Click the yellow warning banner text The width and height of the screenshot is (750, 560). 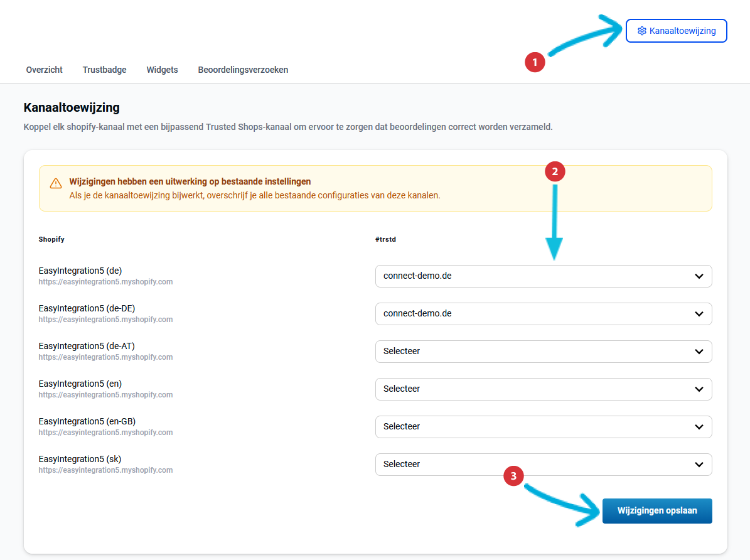(x=254, y=195)
